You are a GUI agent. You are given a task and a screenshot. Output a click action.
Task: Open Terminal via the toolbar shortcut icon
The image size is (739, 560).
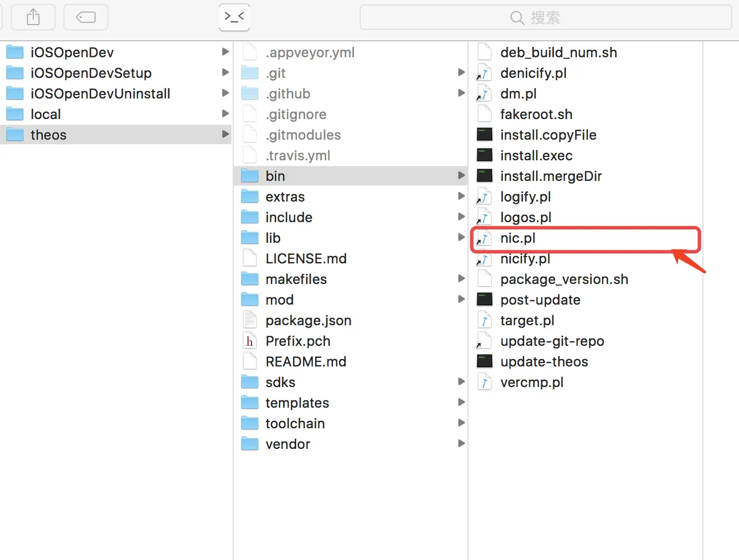coord(234,17)
